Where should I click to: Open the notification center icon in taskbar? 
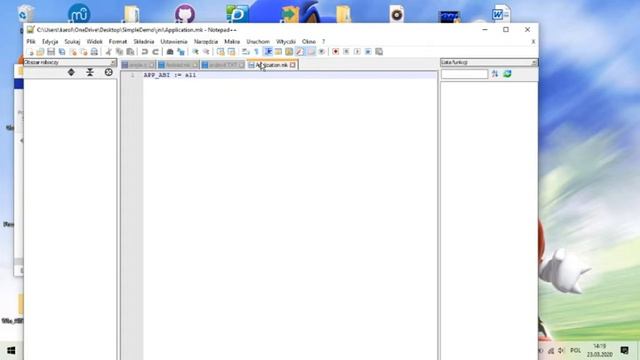pos(624,351)
